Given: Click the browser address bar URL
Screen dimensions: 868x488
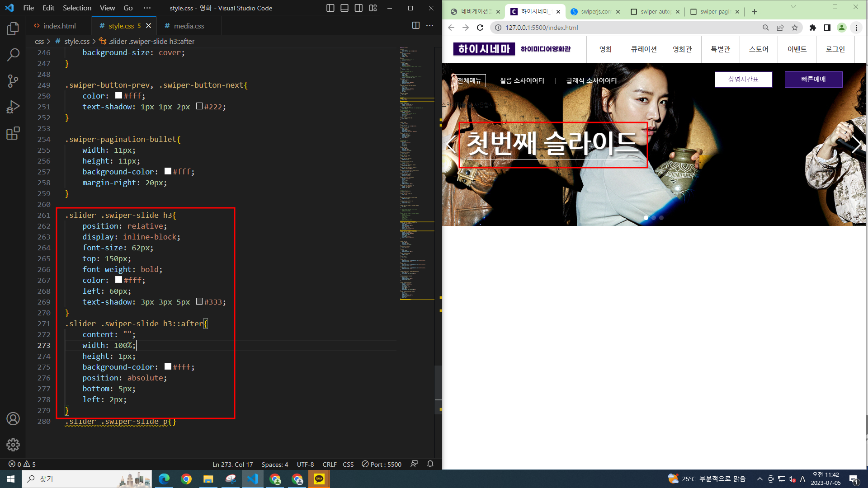Looking at the screenshot, I should [541, 28].
